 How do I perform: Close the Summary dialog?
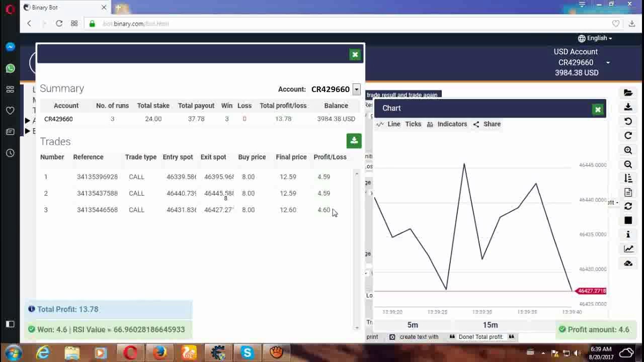[x=355, y=54]
